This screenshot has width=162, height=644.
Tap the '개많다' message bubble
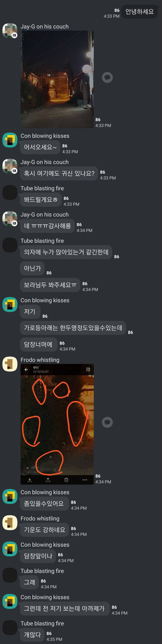pos(32,635)
